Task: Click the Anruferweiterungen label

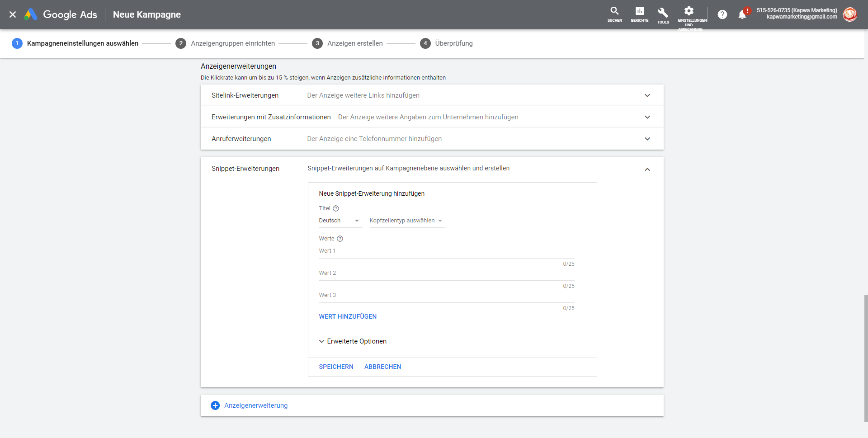Action: (241, 139)
